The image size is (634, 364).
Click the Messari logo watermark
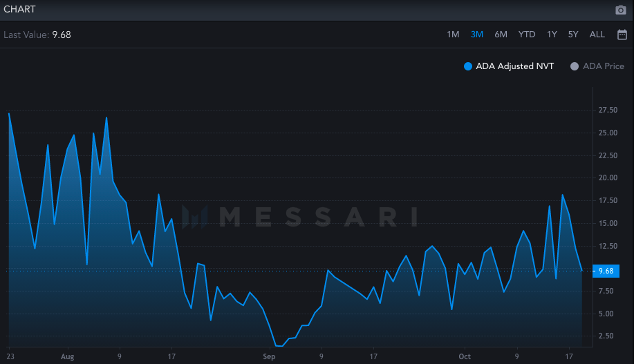coord(299,217)
